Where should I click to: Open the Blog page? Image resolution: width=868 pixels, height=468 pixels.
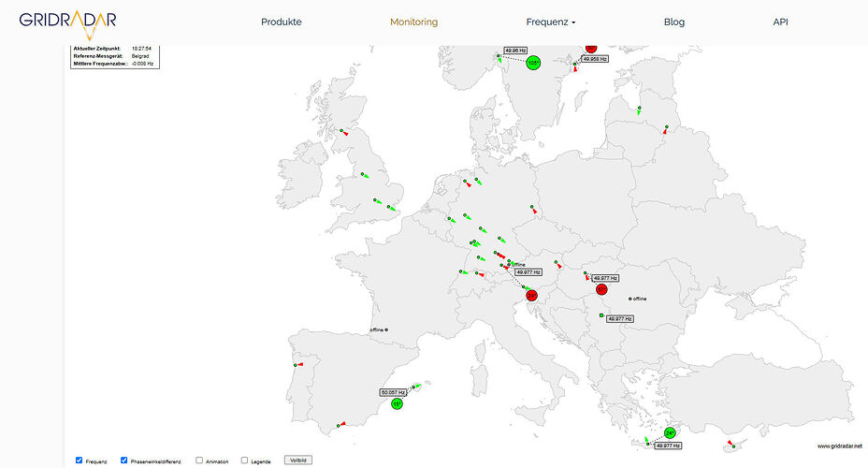[x=674, y=22]
